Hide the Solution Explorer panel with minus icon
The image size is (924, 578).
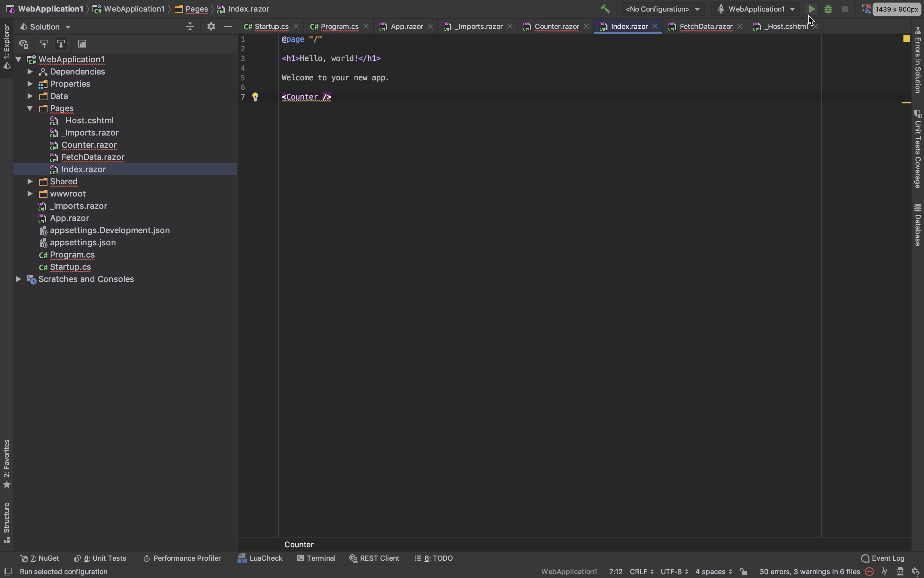pos(228,26)
